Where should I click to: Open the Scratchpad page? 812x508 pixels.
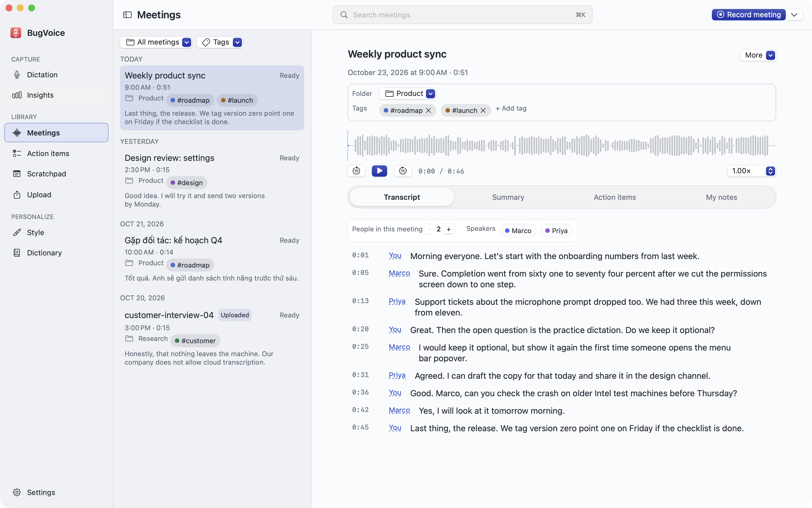pos(56,174)
